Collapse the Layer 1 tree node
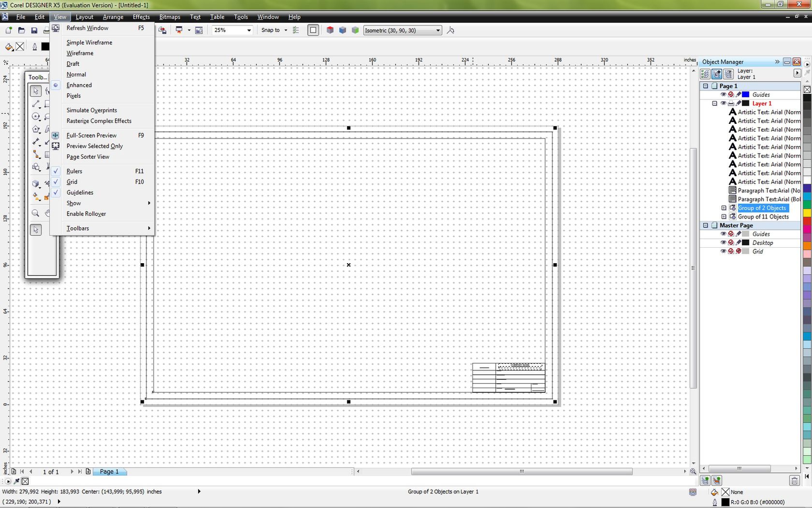 click(714, 104)
